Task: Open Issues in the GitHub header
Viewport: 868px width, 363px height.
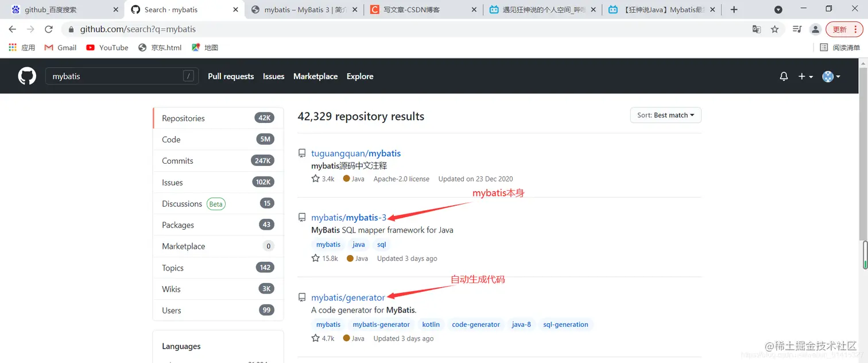Action: point(273,76)
